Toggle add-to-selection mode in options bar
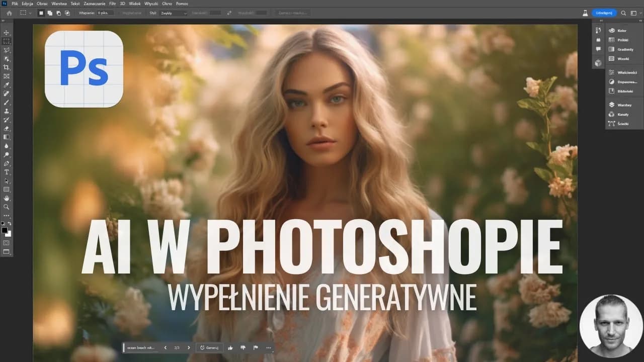Viewport: 644px width, 362px height. click(x=49, y=13)
